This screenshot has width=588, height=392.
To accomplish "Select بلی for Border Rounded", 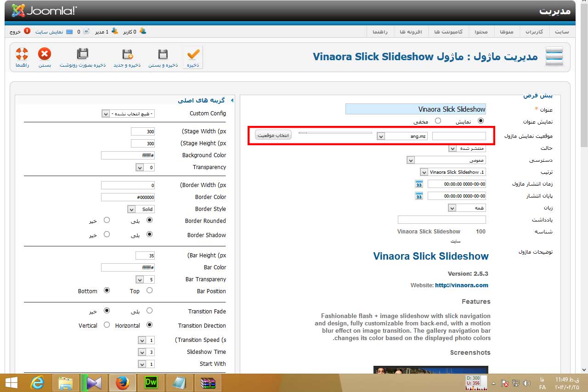I will click(149, 220).
